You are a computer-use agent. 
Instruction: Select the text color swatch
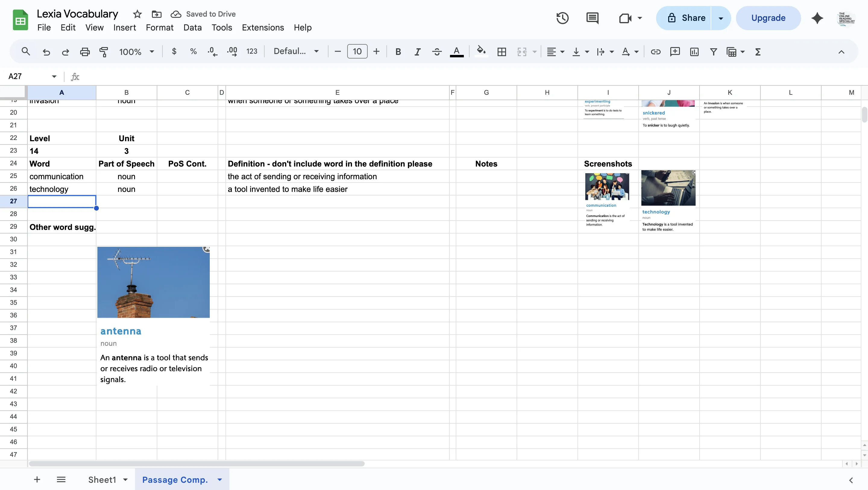click(x=457, y=51)
